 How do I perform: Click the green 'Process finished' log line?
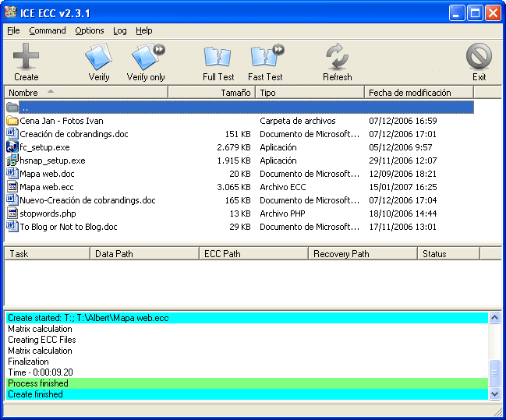(247, 383)
